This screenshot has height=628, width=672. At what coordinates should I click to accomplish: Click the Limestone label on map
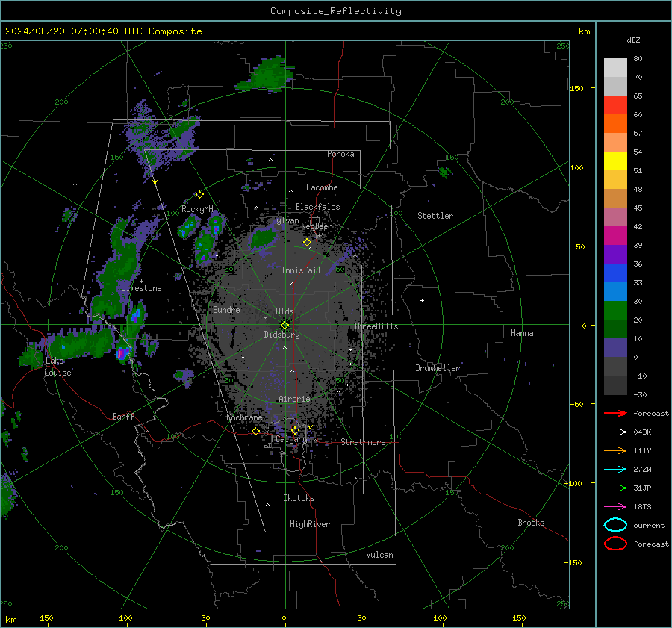141,288
